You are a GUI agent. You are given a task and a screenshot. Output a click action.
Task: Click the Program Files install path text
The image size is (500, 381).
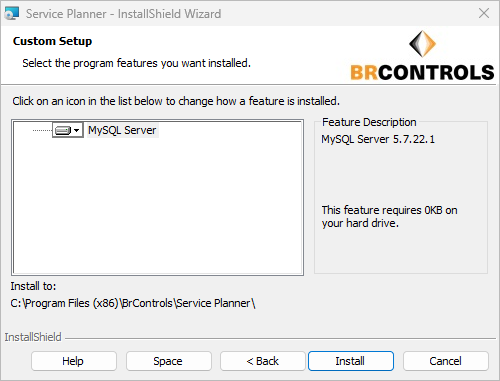tap(133, 303)
